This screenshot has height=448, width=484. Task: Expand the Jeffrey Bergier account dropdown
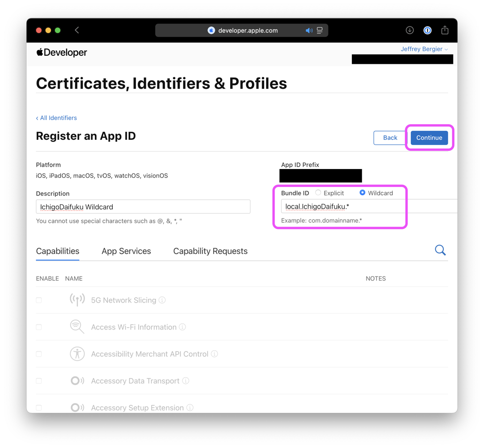[x=424, y=49]
